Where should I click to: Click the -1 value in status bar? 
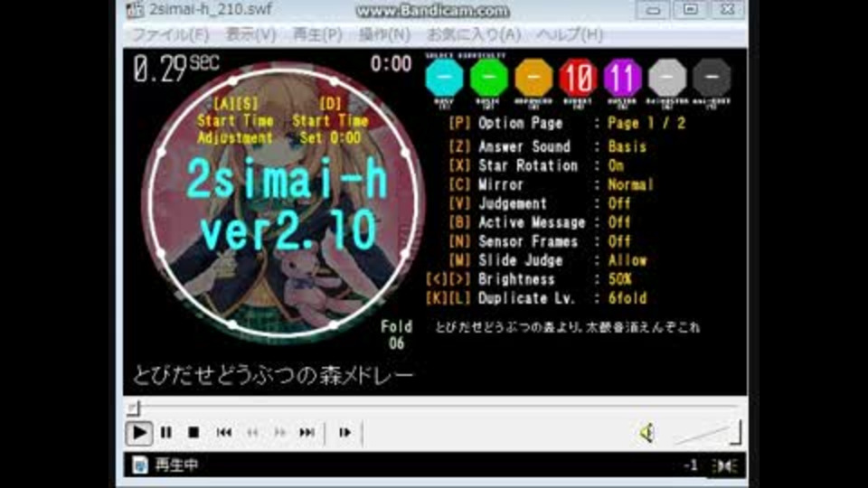[x=690, y=465]
